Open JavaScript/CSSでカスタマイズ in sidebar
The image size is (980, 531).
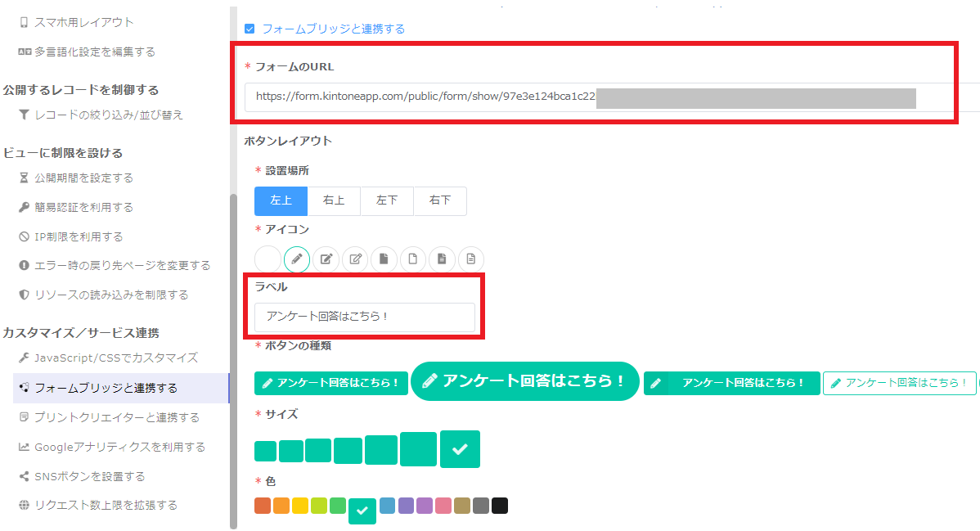pos(115,358)
